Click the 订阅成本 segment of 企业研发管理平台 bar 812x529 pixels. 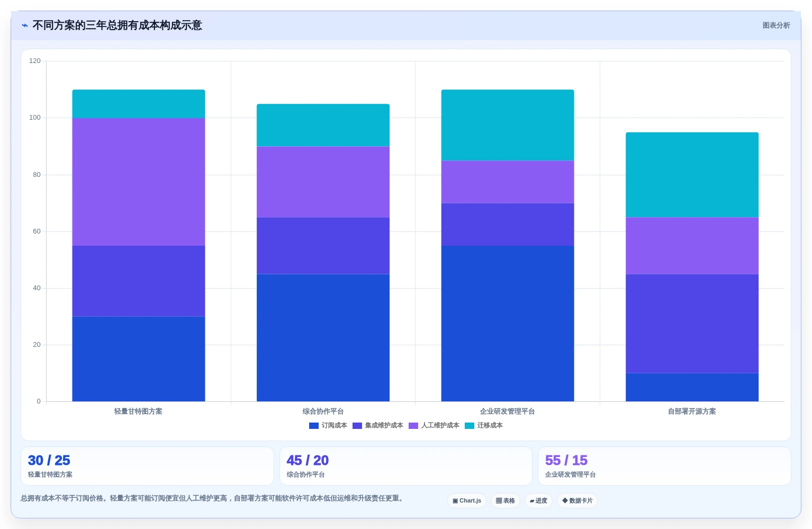click(508, 324)
